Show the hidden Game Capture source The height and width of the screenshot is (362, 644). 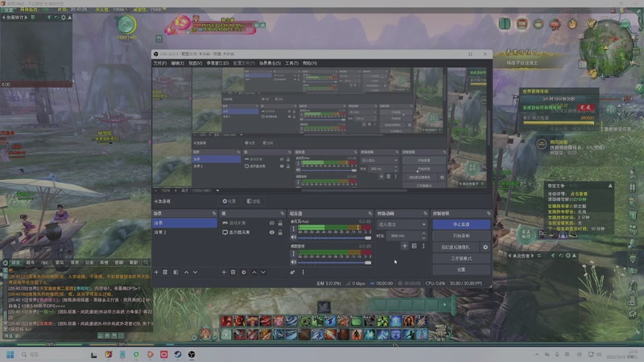(x=271, y=223)
